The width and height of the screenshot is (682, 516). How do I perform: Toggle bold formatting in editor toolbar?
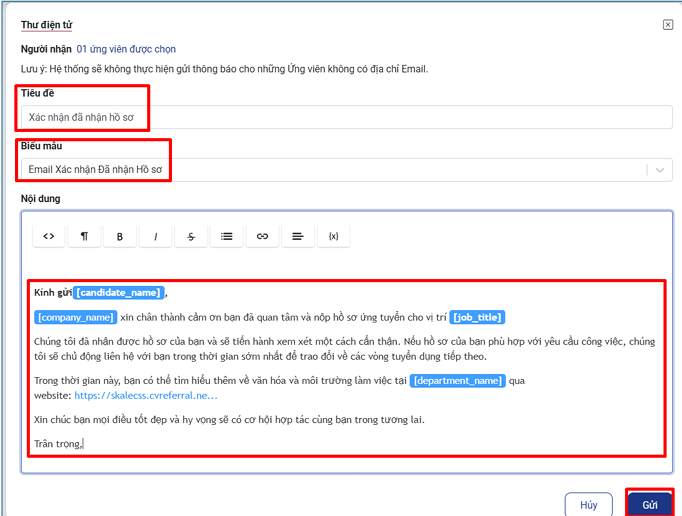coord(120,236)
